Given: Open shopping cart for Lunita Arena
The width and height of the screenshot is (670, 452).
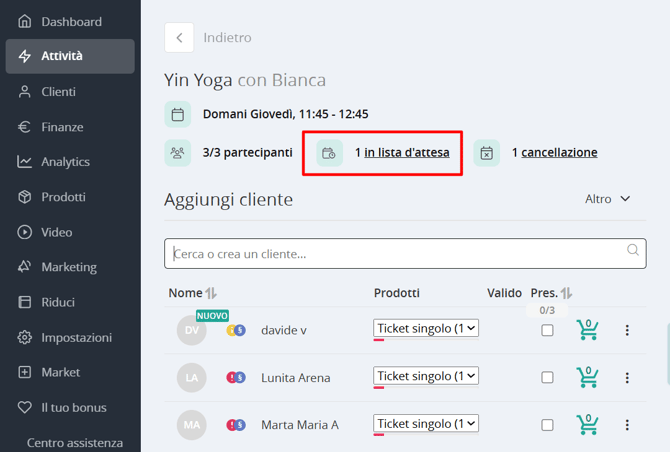Looking at the screenshot, I should pos(588,377).
